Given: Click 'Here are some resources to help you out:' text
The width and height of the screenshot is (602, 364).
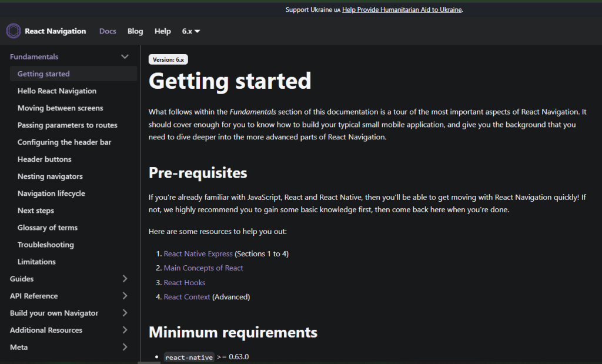Looking at the screenshot, I should point(218,232).
